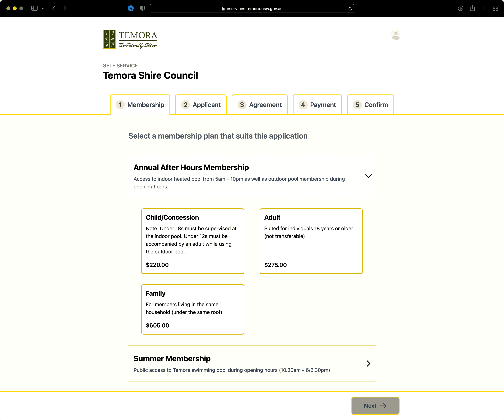Viewport: 504px width, 420px height.
Task: Open new tab with plus icon
Action: click(x=484, y=8)
